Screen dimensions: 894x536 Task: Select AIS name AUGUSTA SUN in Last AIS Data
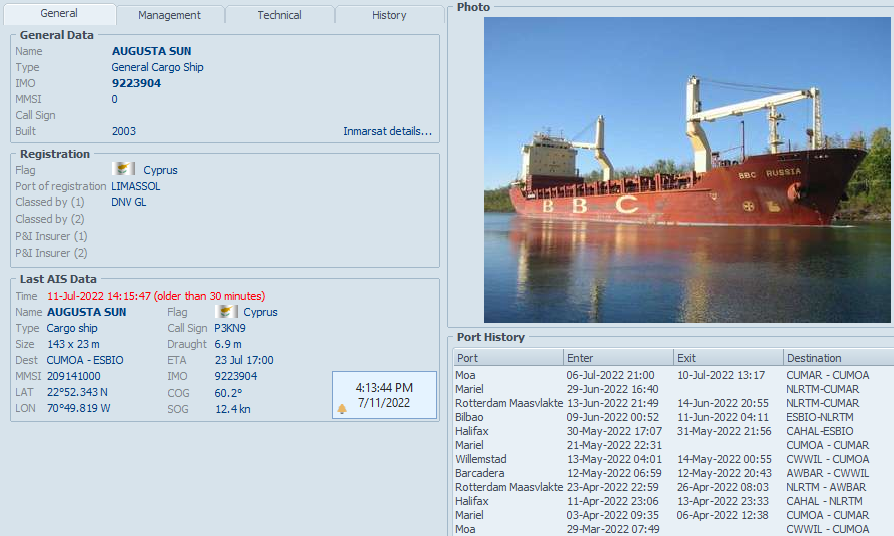click(x=87, y=312)
